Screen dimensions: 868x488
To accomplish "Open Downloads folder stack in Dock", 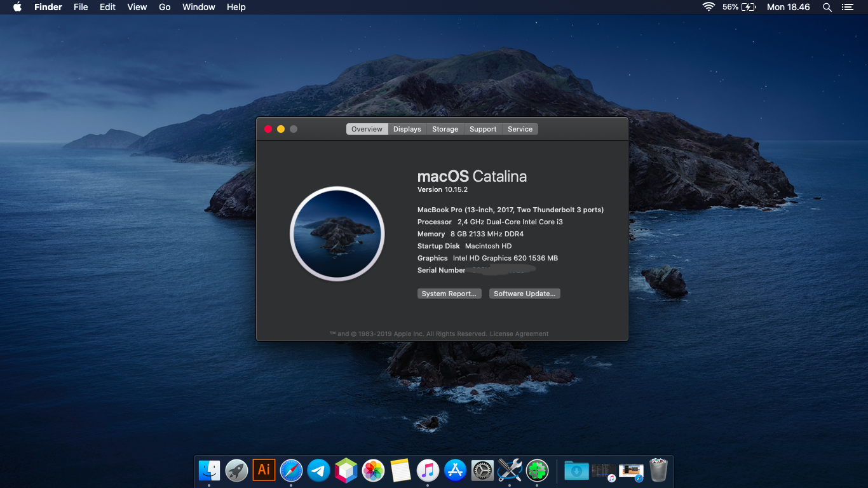I will 576,470.
